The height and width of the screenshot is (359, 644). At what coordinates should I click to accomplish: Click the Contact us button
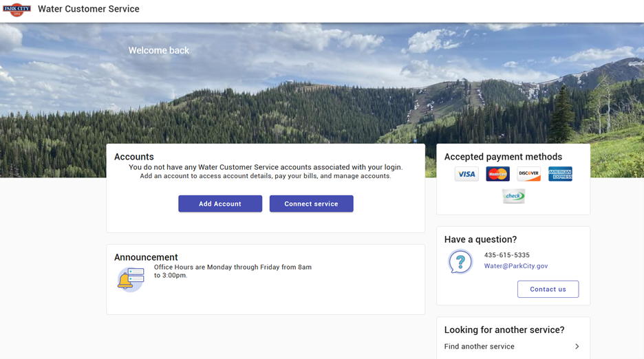(x=548, y=289)
